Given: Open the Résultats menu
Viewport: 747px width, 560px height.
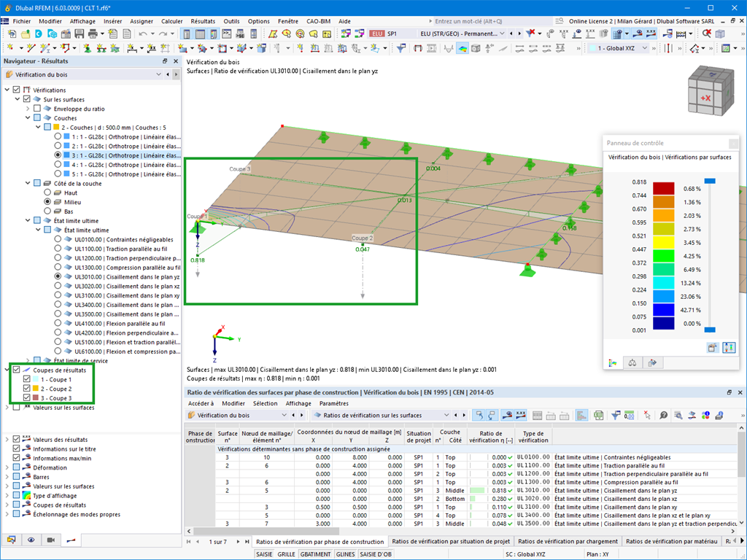Looking at the screenshot, I should (203, 21).
